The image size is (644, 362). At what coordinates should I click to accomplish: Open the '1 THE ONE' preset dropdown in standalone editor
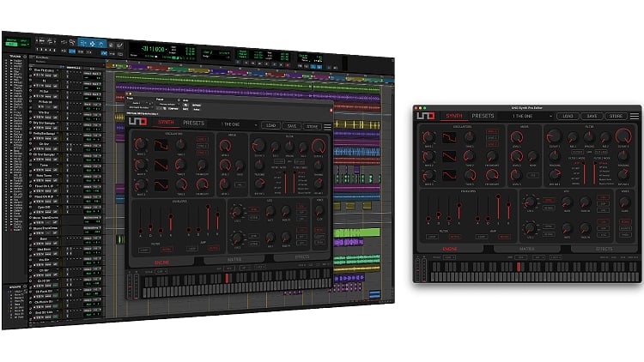[x=528, y=116]
